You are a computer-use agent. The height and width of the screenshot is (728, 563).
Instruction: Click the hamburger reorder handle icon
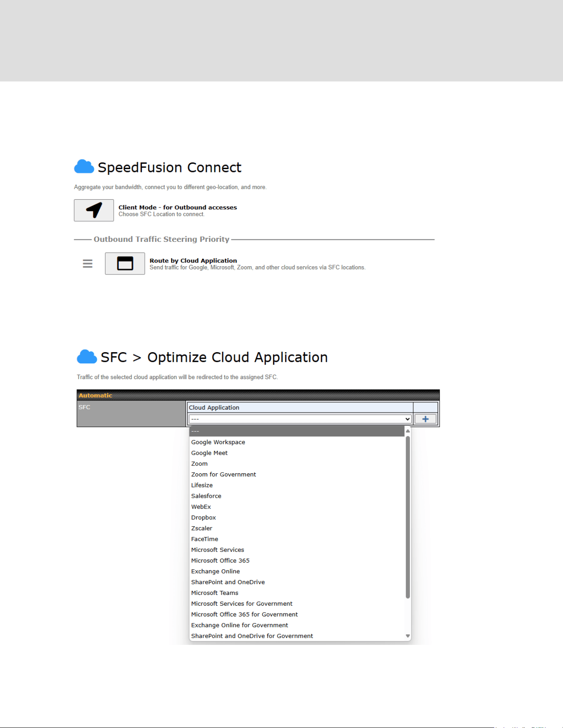coord(88,263)
